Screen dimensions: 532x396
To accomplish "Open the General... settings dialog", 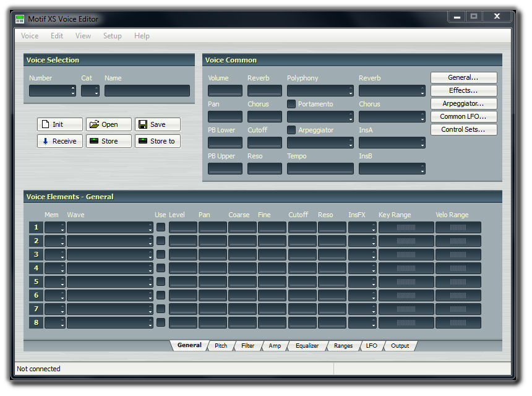I will point(464,78).
